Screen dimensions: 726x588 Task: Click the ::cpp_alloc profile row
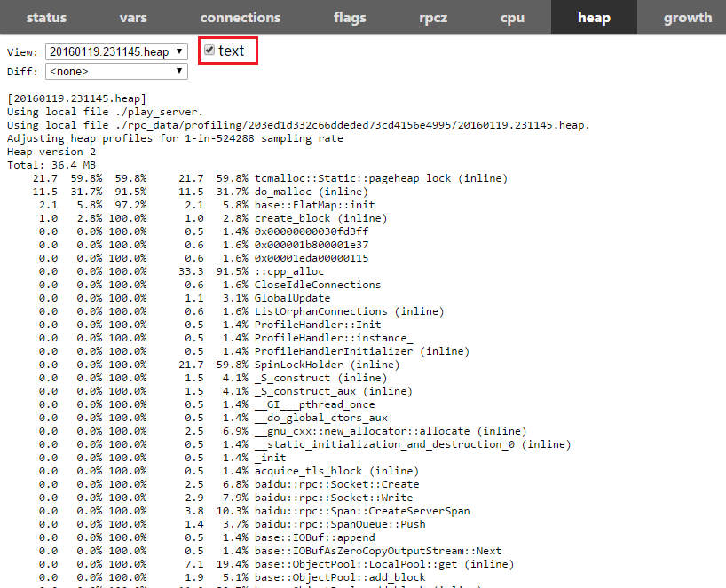point(289,271)
